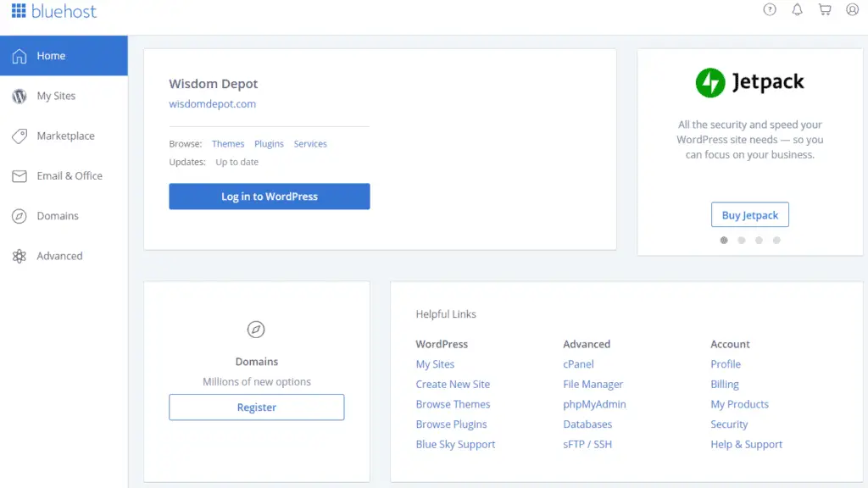Click the green Jetpack logo icon
The image size is (868, 488).
click(x=710, y=82)
